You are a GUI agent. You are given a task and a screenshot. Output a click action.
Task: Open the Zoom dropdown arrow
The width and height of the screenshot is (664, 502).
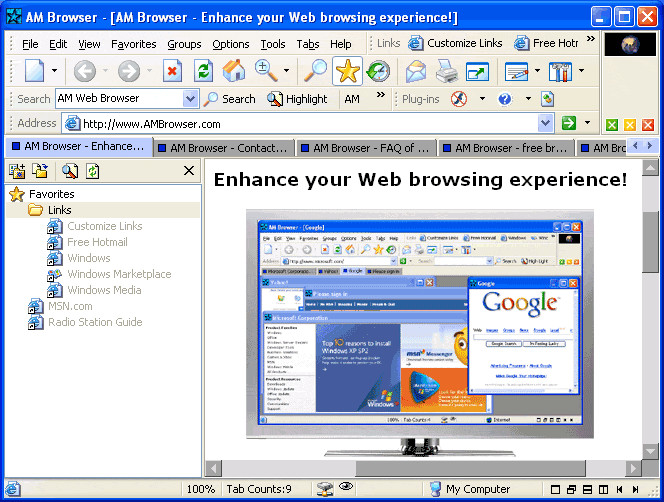coord(286,71)
